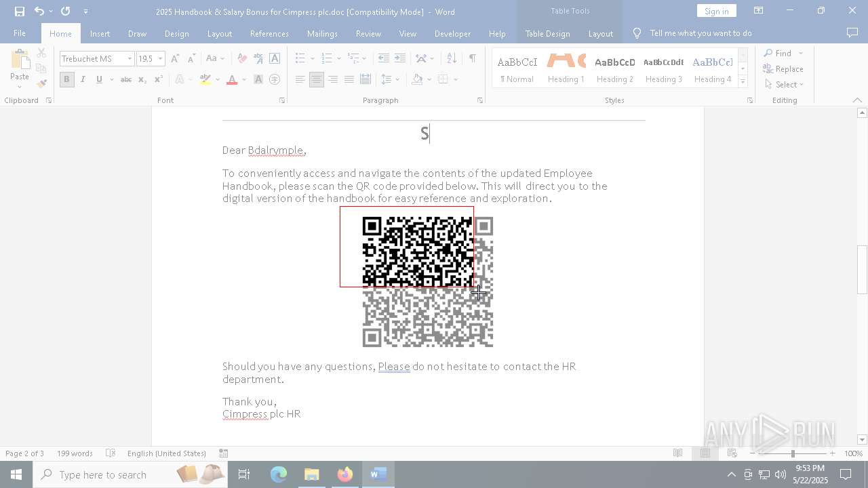The height and width of the screenshot is (488, 868).
Task: Open the Table Design tab
Action: point(547,33)
